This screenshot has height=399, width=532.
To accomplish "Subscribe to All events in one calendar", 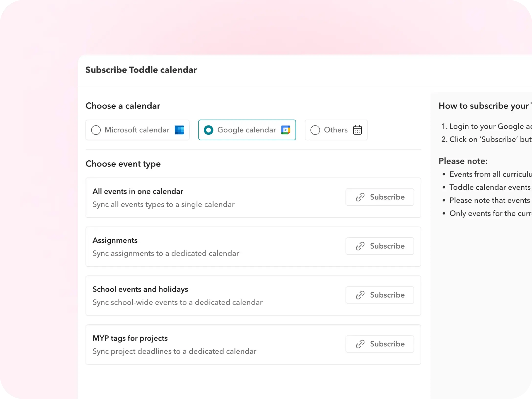I will 380,197.
